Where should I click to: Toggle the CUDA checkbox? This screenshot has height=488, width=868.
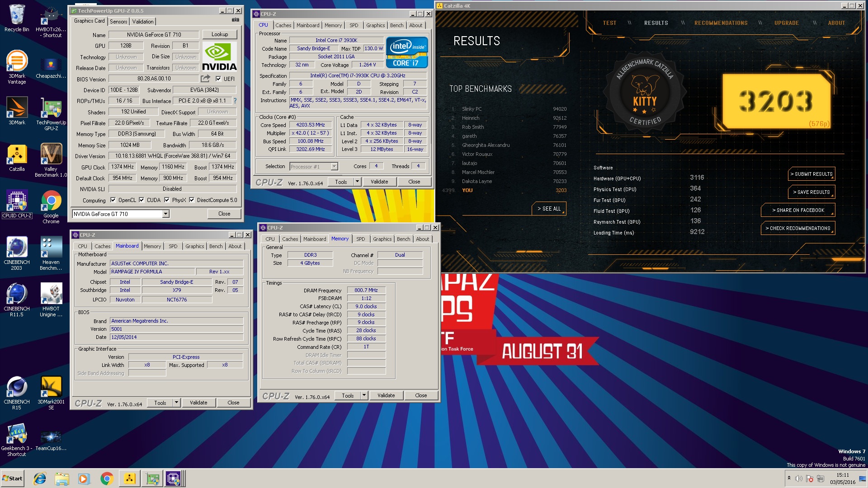[142, 200]
